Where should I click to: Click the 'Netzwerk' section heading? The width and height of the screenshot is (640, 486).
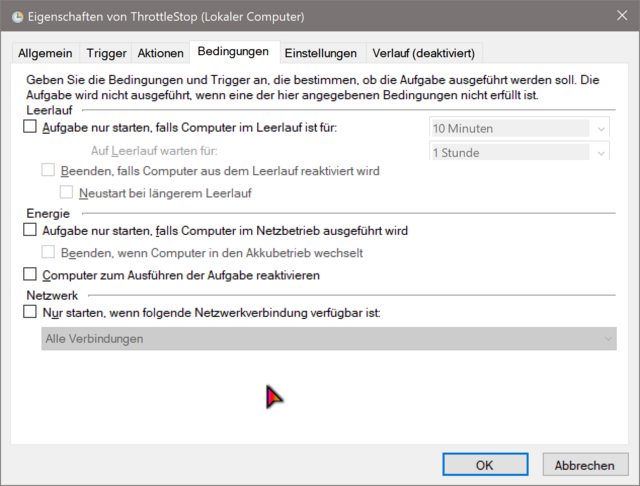pyautogui.click(x=52, y=295)
